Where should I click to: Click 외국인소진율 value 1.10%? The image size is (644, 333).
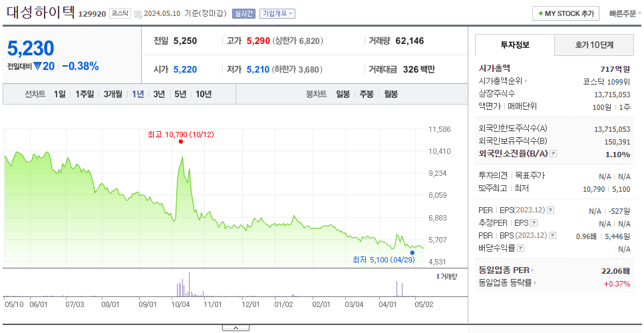[x=617, y=155]
